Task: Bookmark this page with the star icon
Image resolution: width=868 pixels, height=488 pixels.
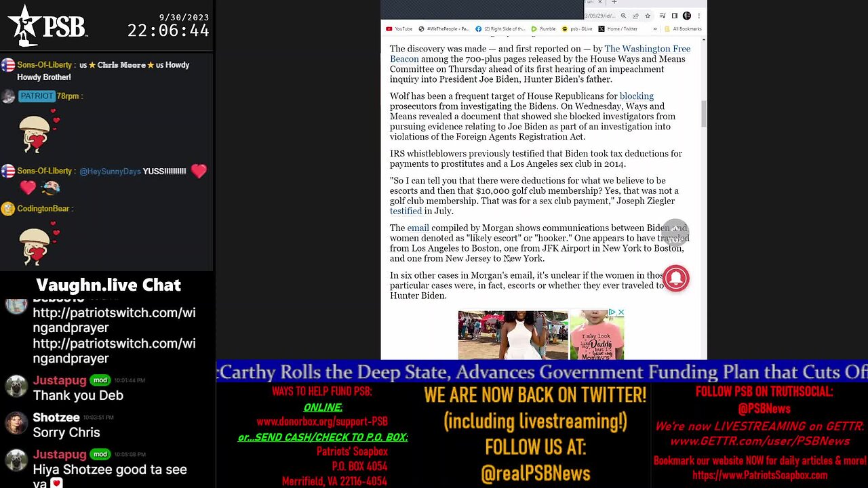Action: tap(648, 16)
